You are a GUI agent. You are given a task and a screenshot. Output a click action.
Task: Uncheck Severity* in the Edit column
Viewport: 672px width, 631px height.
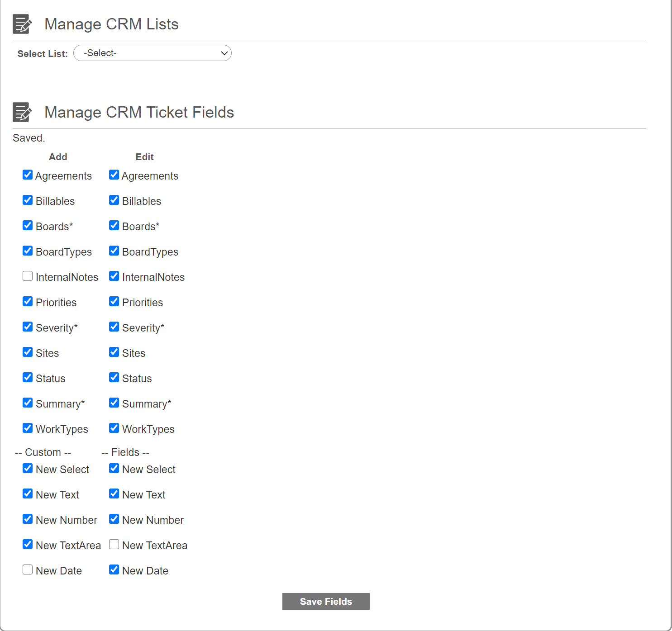(114, 327)
